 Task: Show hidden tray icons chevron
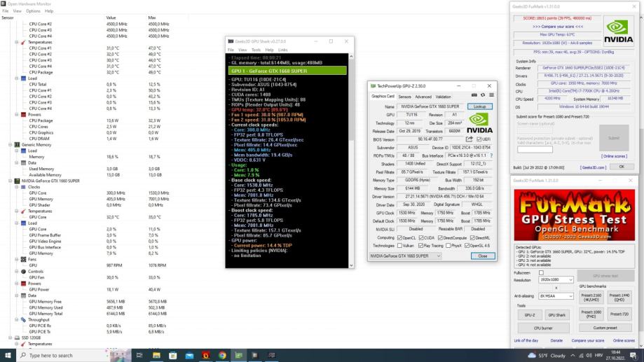coord(573,356)
